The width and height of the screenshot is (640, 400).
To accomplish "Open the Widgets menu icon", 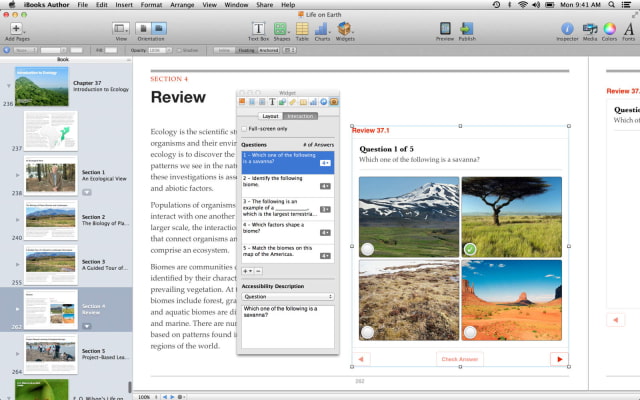I will (x=345, y=28).
